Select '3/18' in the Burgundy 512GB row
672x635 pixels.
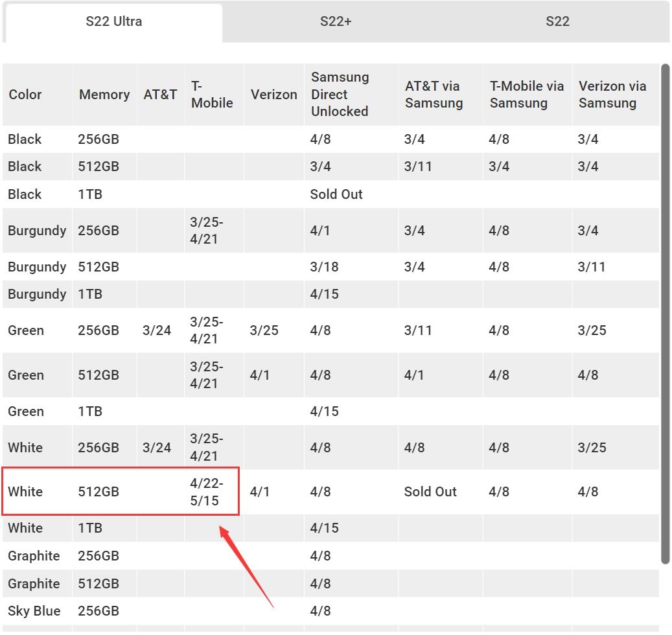325,267
